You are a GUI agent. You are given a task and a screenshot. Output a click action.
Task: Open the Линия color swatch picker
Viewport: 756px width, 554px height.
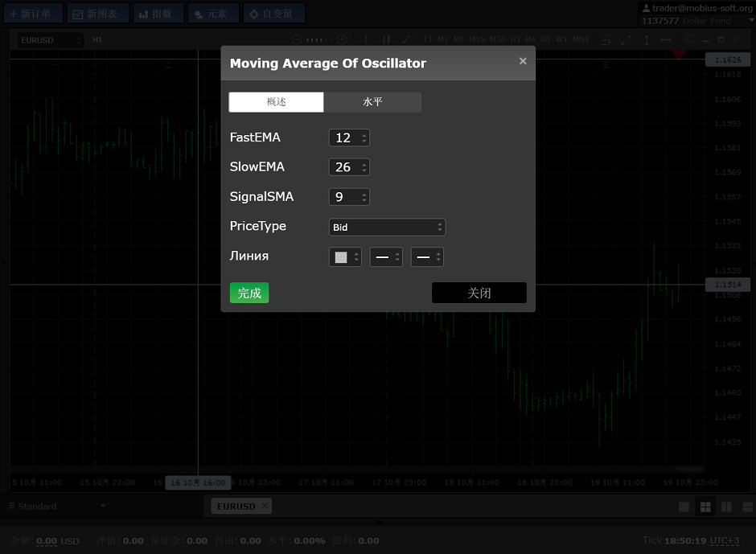(345, 257)
